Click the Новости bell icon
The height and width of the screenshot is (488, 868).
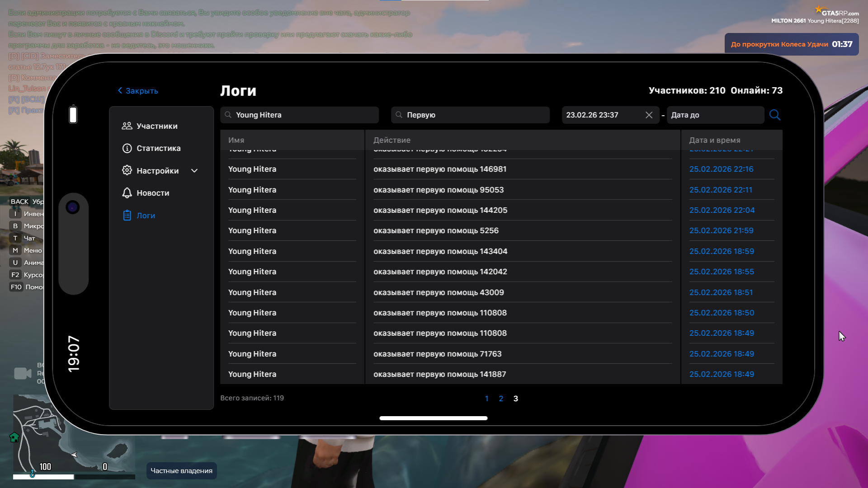tap(127, 193)
